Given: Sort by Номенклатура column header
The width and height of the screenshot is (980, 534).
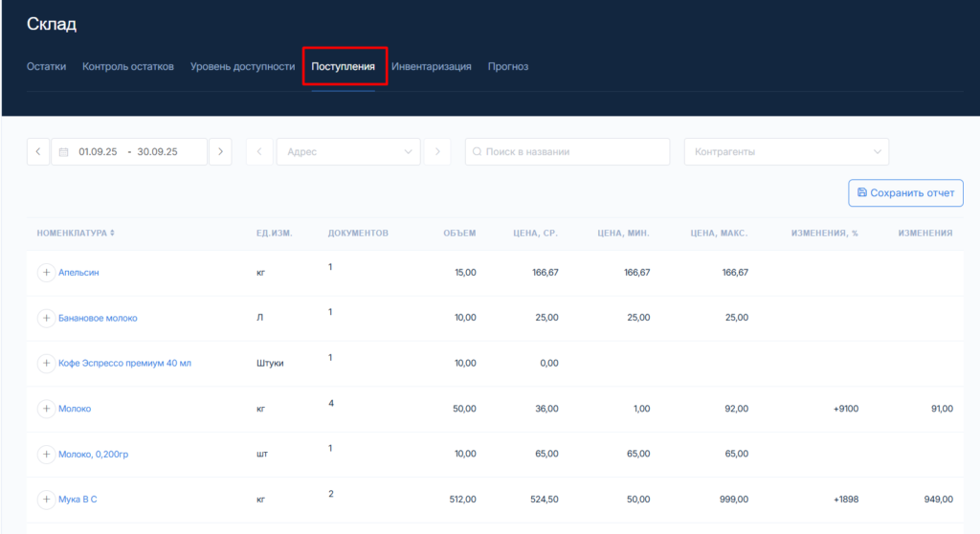Looking at the screenshot, I should click(x=76, y=233).
